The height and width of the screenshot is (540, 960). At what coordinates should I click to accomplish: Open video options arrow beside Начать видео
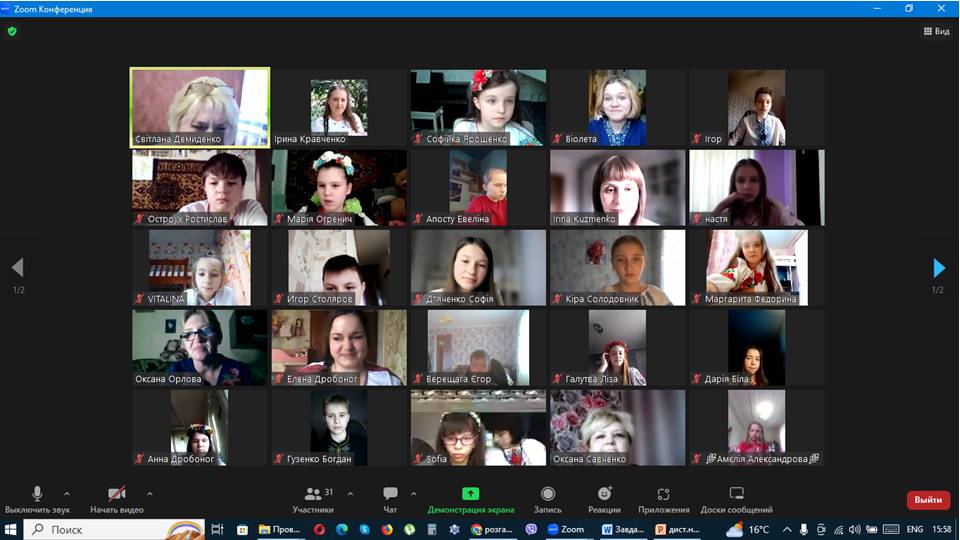pos(150,493)
